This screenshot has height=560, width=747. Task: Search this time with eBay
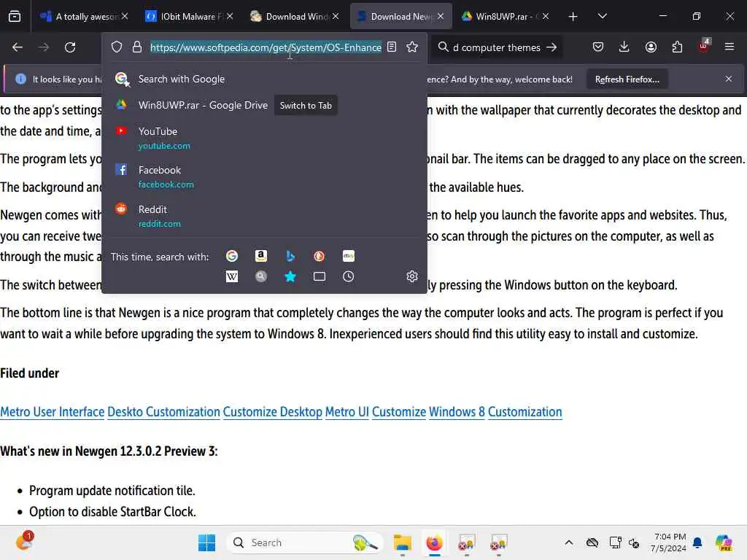click(348, 256)
